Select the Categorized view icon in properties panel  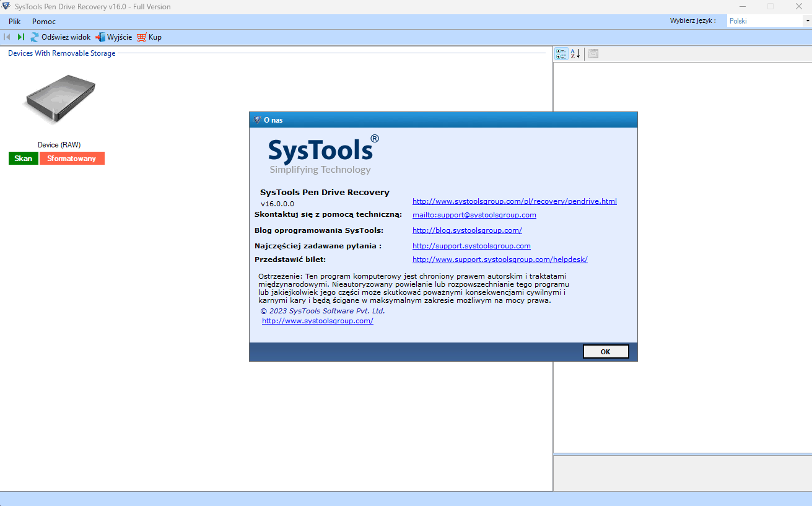[561, 54]
